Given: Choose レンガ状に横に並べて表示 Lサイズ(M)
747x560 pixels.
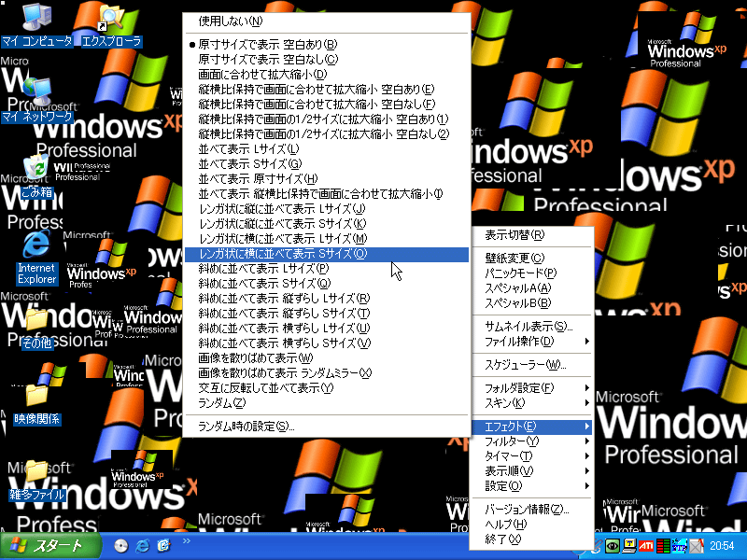Looking at the screenshot, I should pyautogui.click(x=327, y=239).
